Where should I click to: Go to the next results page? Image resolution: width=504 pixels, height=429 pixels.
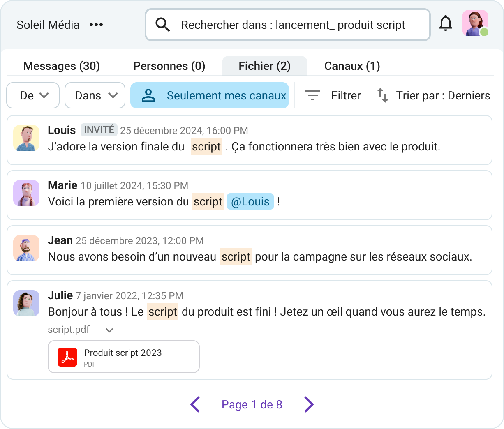[308, 404]
